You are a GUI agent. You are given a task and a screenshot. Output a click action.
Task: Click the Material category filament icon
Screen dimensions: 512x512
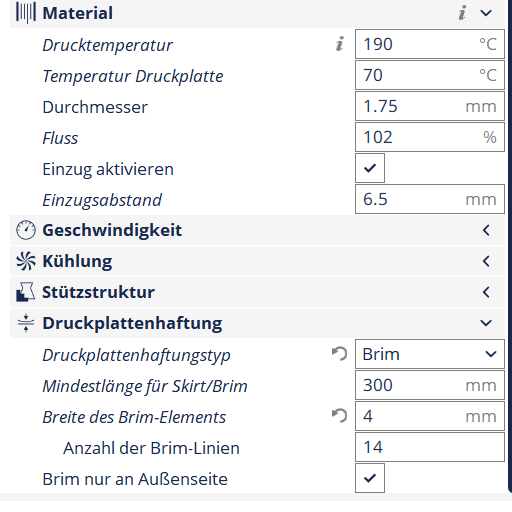(x=26, y=13)
